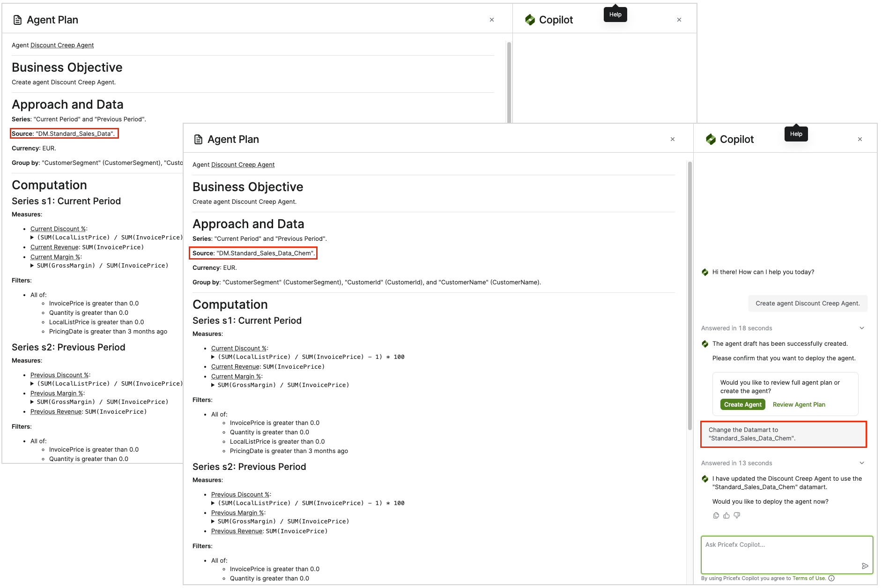The width and height of the screenshot is (882, 588).
Task: Give thumbs up to the Copilot response
Action: [x=726, y=515]
